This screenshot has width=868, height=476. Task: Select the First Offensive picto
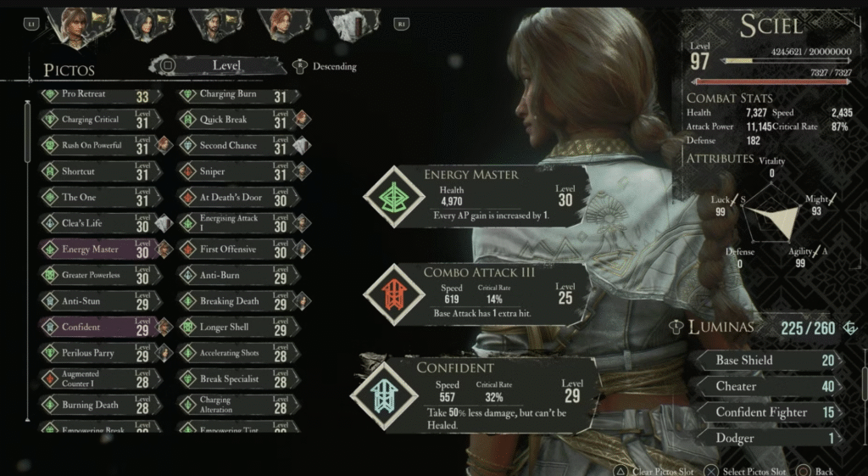click(238, 249)
